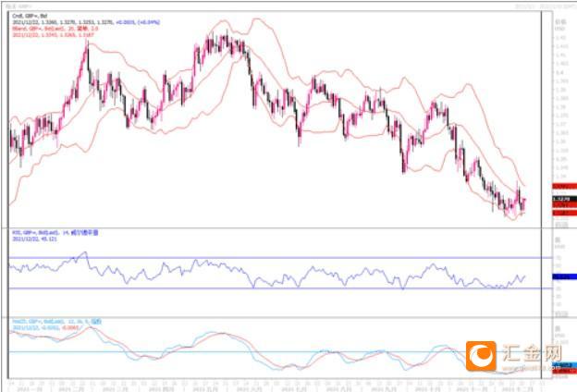Click the blue RSI value tag on axis
This screenshot has height=392, width=577.
point(564,276)
